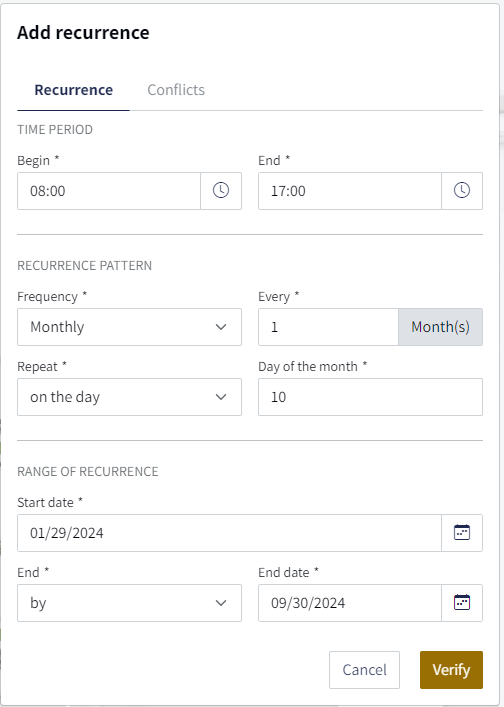
Task: Open the End dropdown set to by
Action: 129,603
